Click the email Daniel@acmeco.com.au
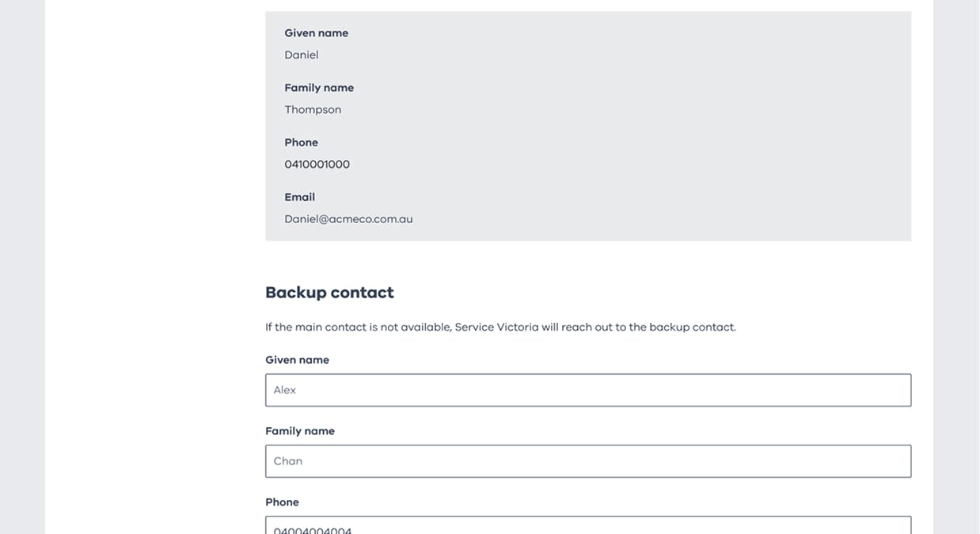This screenshot has width=980, height=534. point(348,219)
